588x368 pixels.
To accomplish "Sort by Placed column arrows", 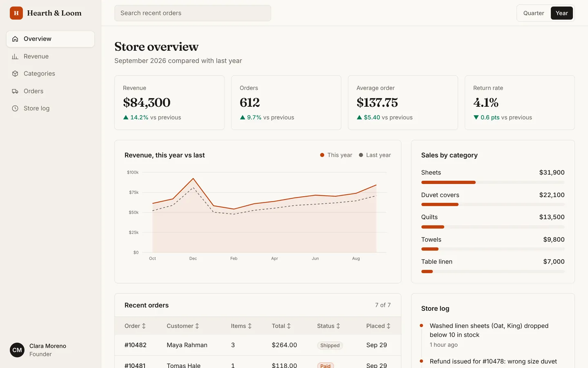I will pos(389,326).
